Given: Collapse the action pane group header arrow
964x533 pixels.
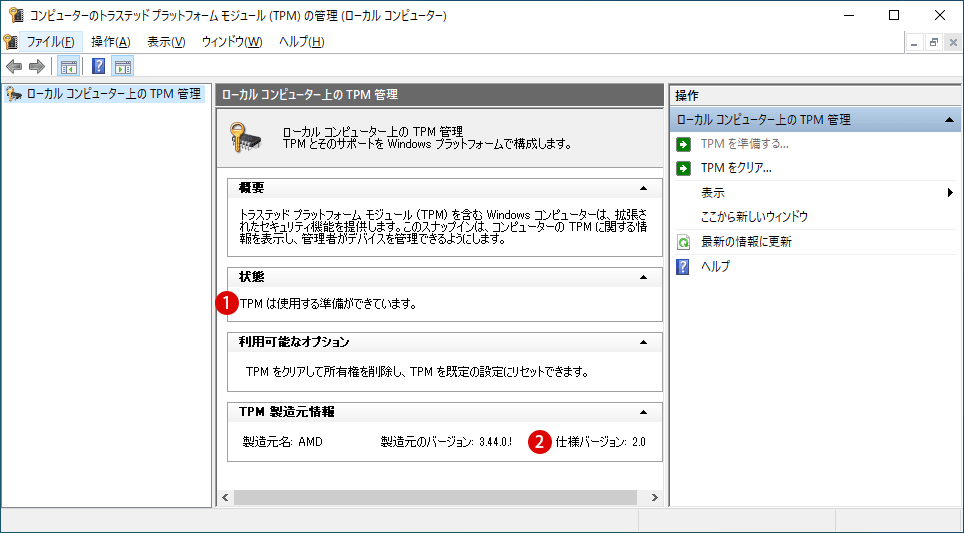Looking at the screenshot, I should point(949,120).
